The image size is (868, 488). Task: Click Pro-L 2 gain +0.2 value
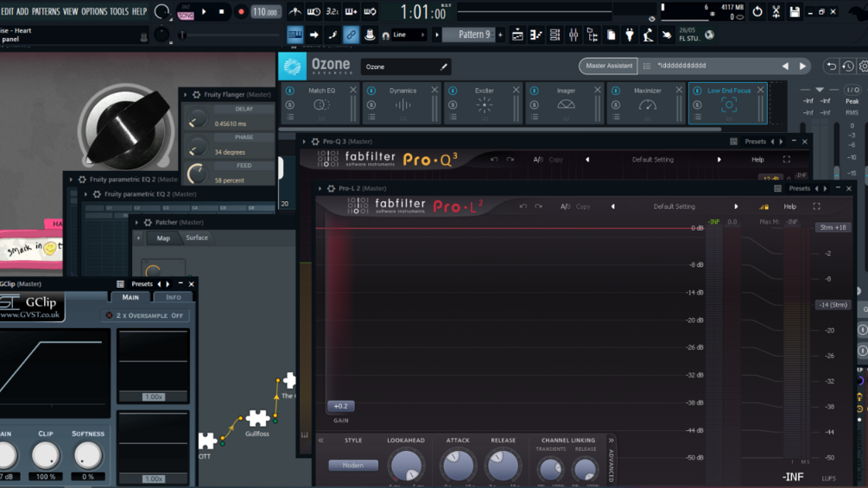click(341, 406)
